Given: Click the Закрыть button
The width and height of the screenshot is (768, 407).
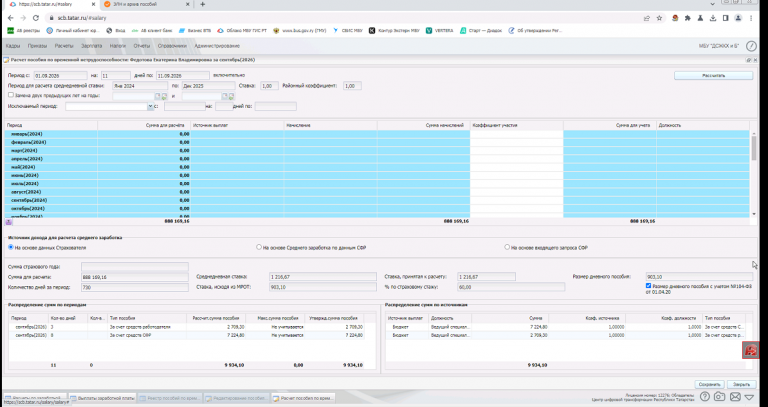Looking at the screenshot, I should coord(741,384).
